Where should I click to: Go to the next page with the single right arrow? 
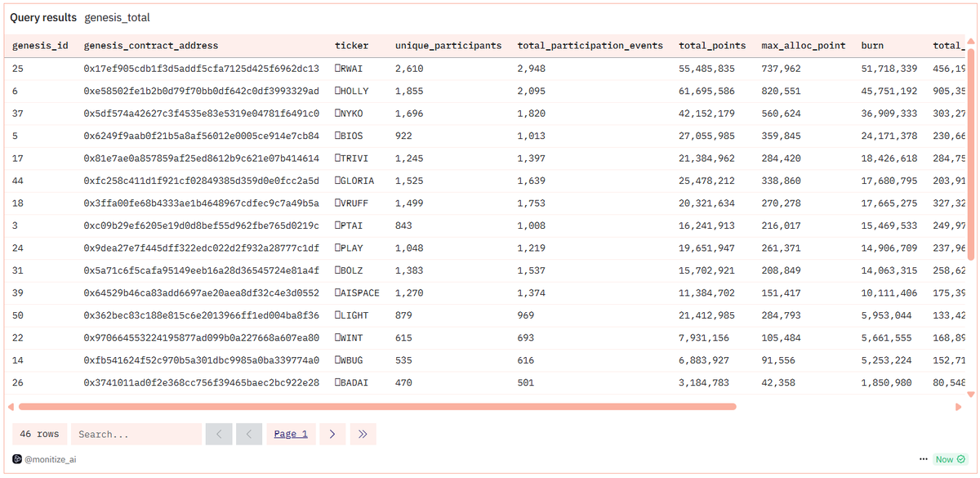(x=332, y=434)
